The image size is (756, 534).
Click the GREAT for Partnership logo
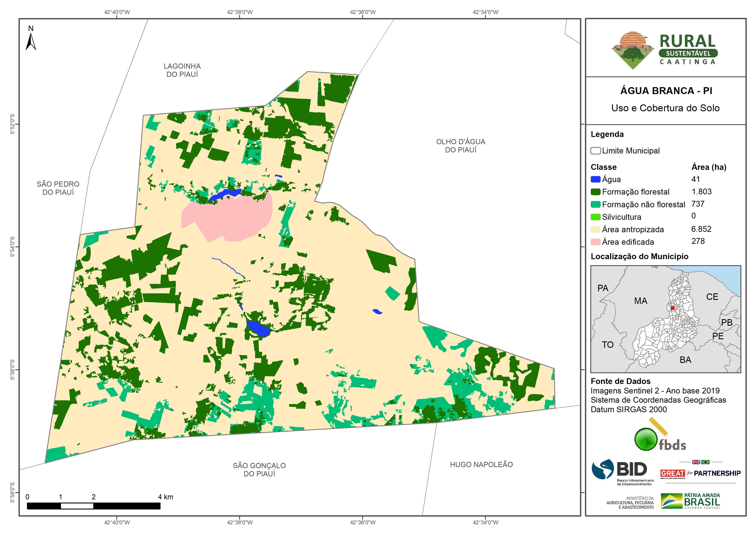click(700, 473)
